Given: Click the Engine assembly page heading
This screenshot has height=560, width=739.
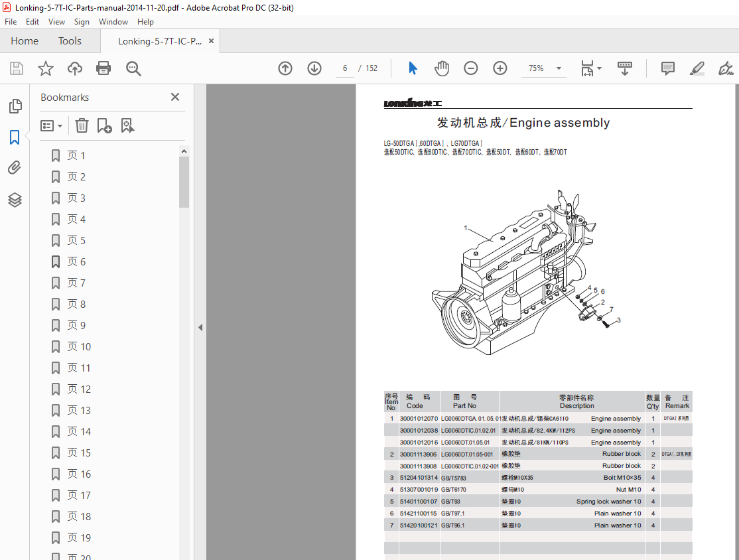Looking at the screenshot, I should coord(523,123).
